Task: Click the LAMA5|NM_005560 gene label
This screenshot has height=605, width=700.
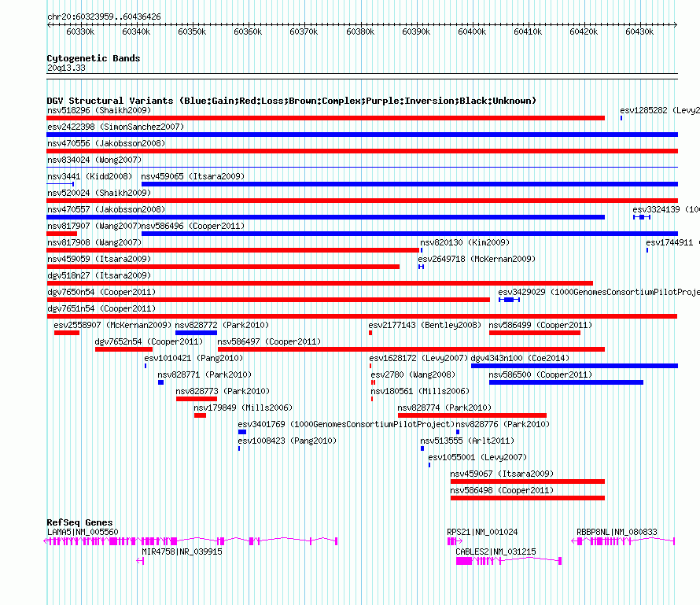Action: tap(83, 532)
